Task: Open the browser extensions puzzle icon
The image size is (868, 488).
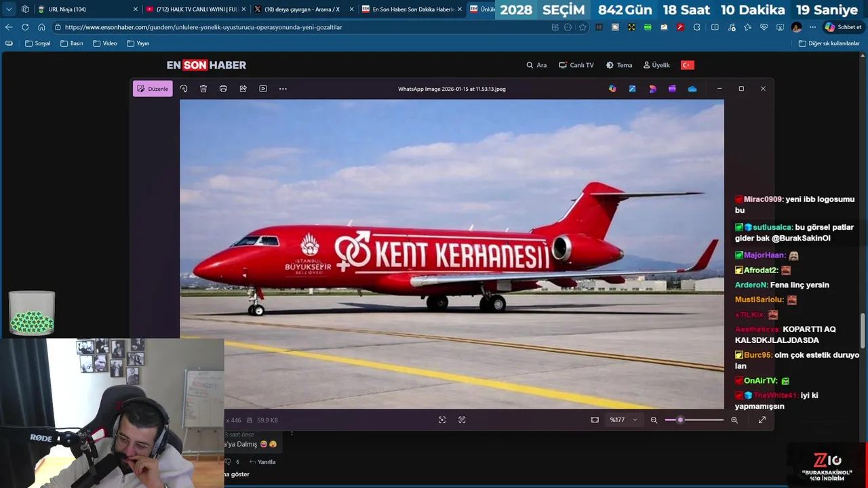Action: [697, 27]
